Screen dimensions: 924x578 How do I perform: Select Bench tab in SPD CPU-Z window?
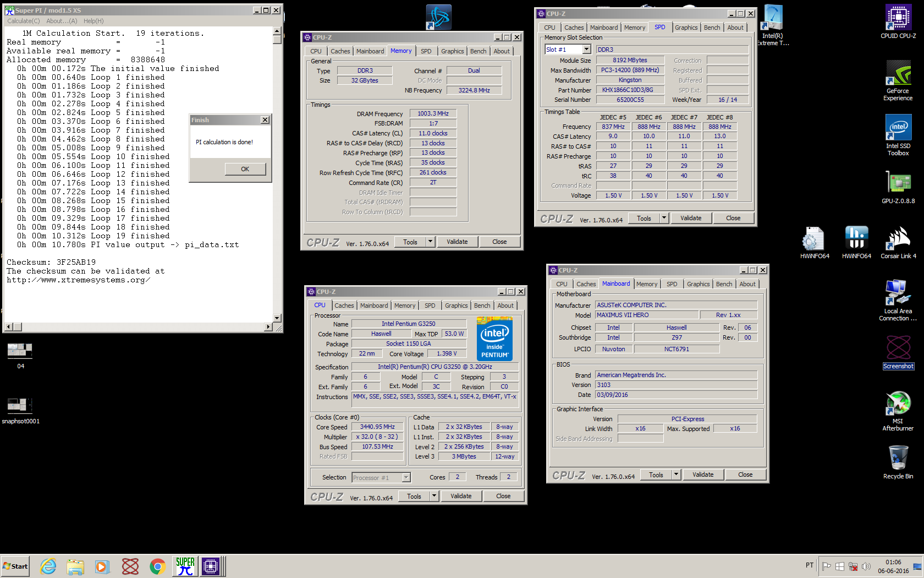pos(712,28)
